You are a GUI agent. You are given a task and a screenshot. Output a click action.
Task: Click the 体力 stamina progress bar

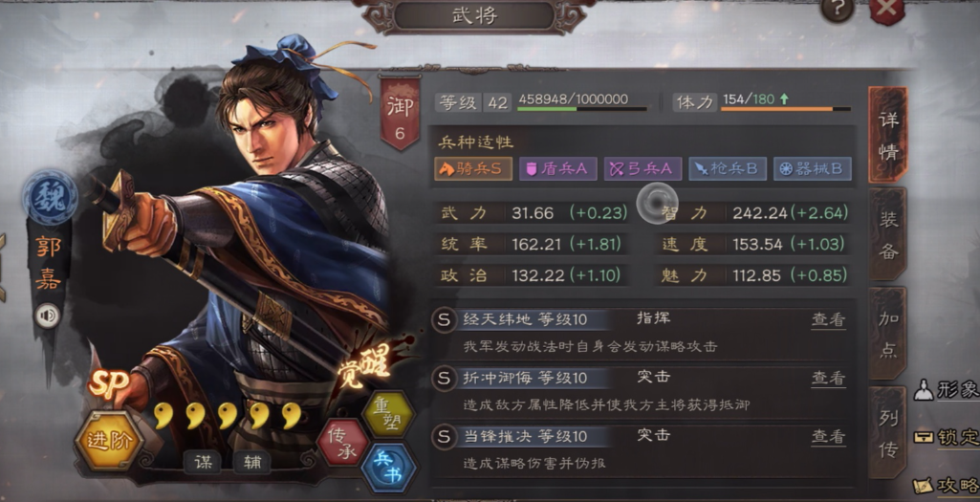coord(786,109)
